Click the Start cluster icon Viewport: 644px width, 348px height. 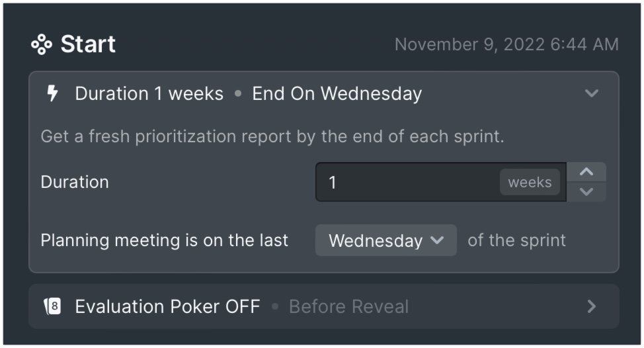[42, 44]
